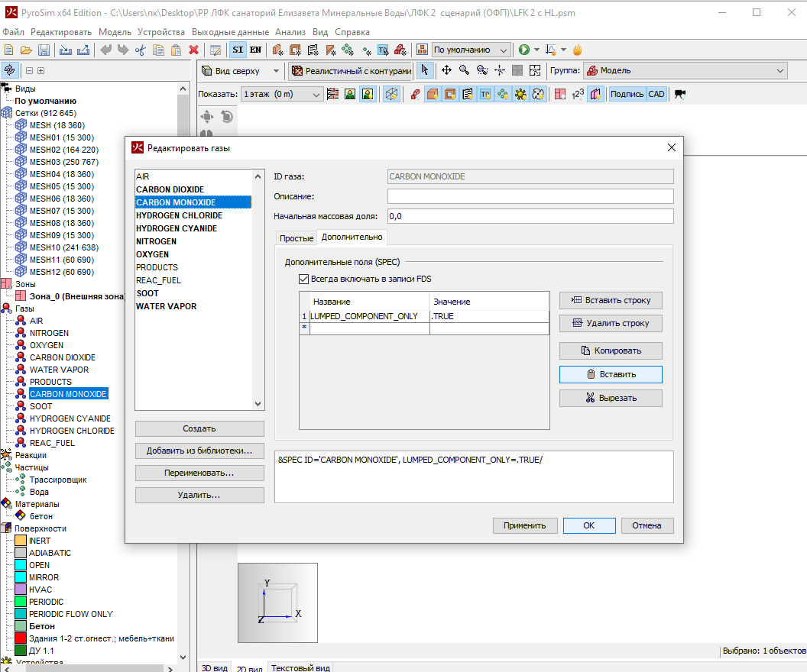Viewport: 807px width, 672px height.
Task: Click the export model icon
Action: [83, 50]
